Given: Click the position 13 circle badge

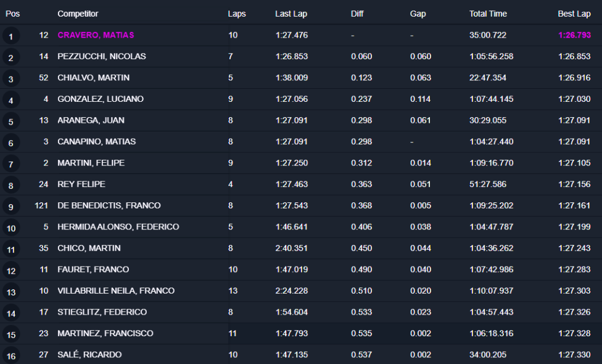Looking at the screenshot, I should [11, 292].
